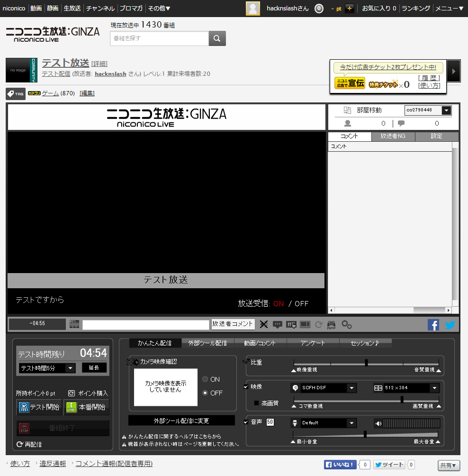Screen dimensions: 468x476
Task: Click the ニコニ広告で宣伝 icon
Action: (350, 83)
